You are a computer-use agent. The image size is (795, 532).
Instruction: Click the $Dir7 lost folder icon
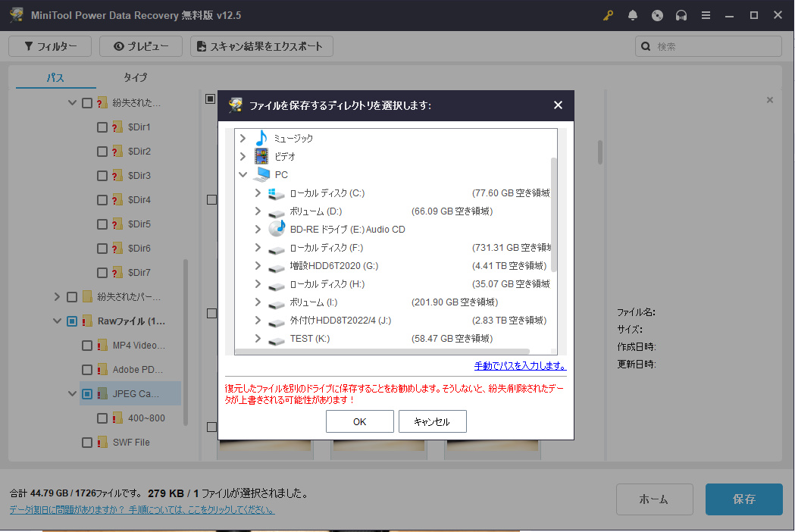pyautogui.click(x=117, y=272)
